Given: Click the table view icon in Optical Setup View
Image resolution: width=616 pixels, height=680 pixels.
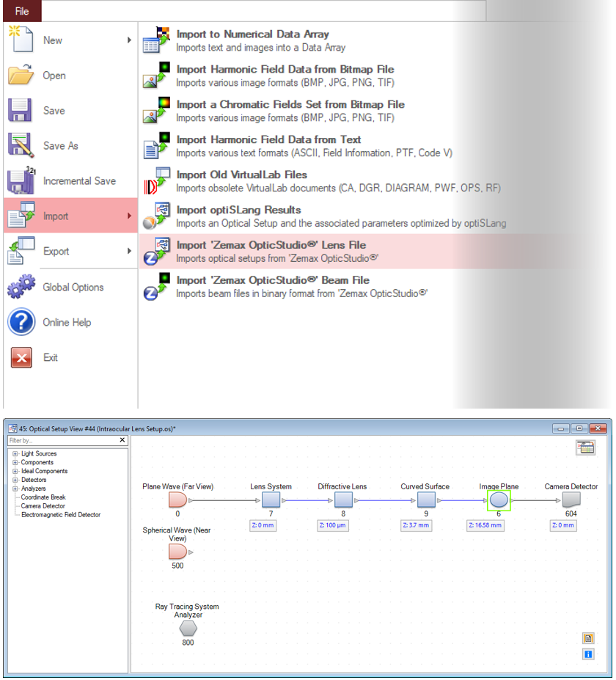Looking at the screenshot, I should [x=586, y=447].
